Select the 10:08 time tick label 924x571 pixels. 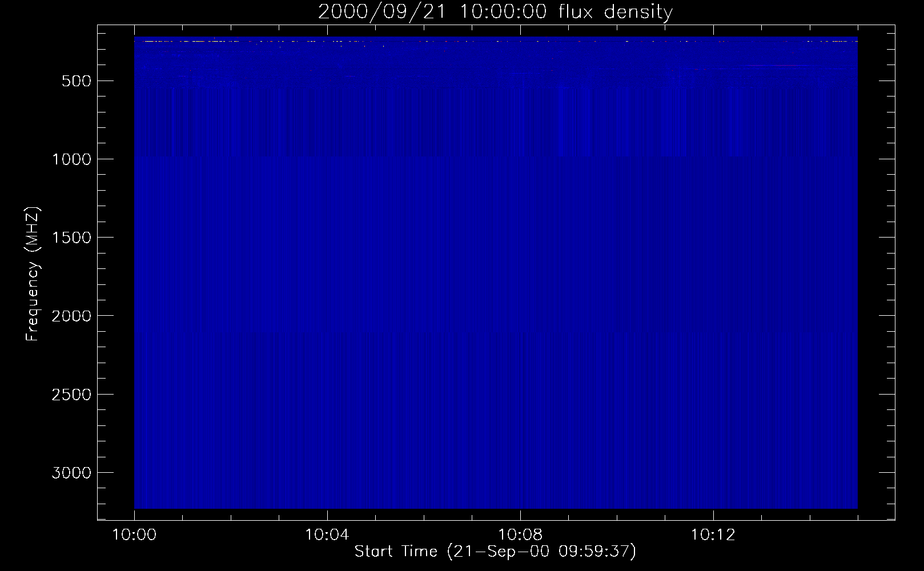point(520,535)
